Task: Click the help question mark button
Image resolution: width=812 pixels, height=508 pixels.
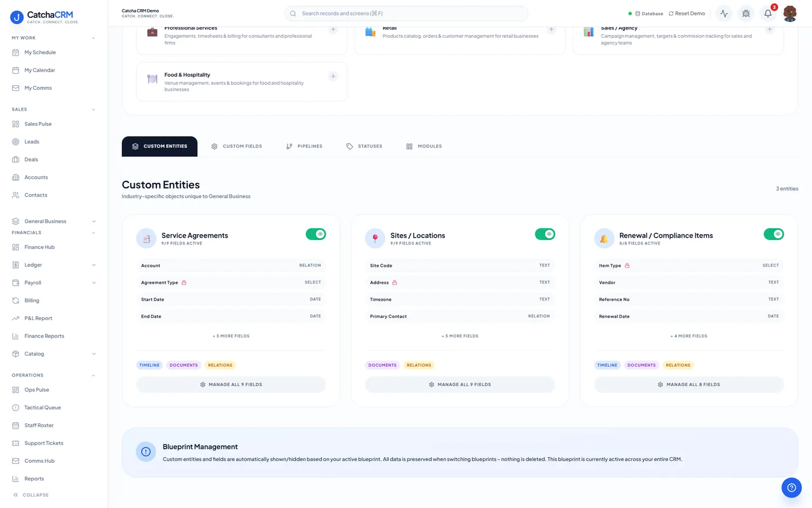Action: 792,488
